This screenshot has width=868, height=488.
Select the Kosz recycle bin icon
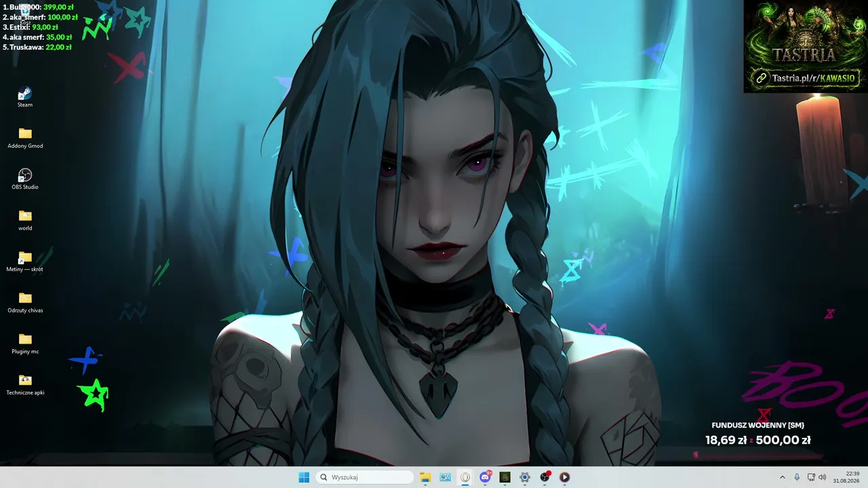[x=25, y=14]
